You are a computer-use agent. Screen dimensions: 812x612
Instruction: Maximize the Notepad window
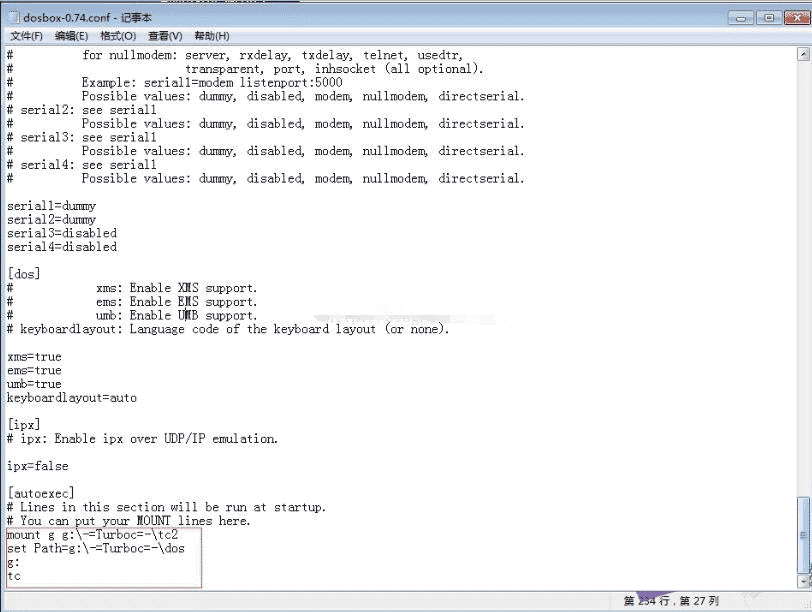pos(769,18)
